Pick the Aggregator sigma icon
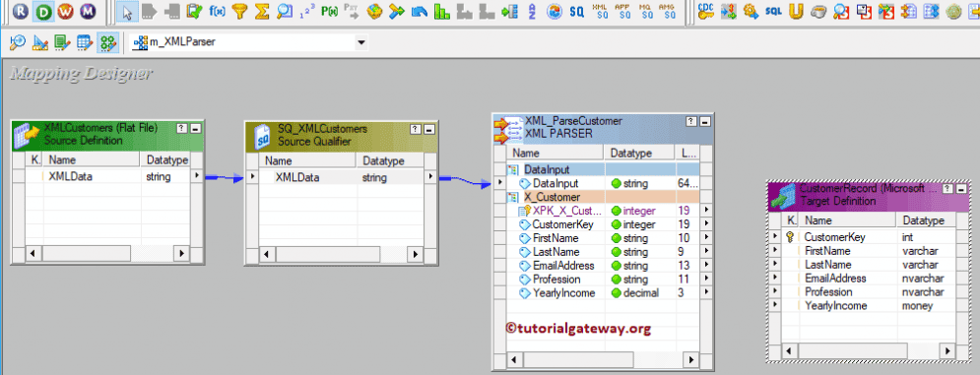The image size is (980, 375). tap(262, 11)
